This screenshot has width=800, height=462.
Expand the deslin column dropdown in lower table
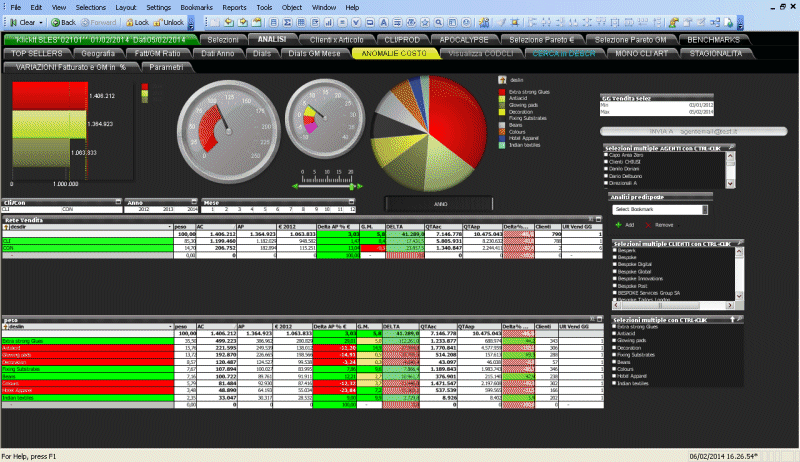tap(170, 326)
